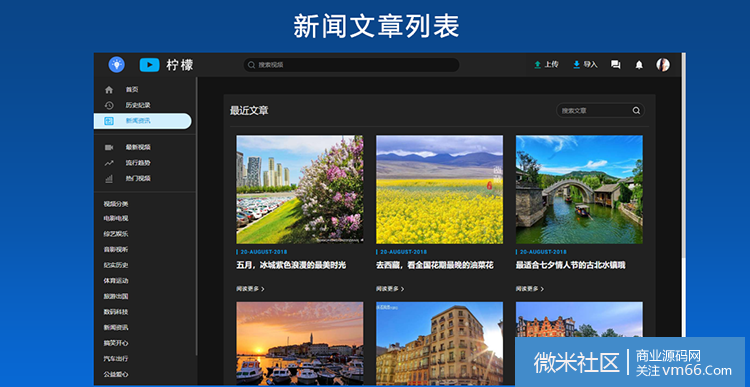This screenshot has height=387, width=750.
Task: Open 热门视频 in the sidebar
Action: pos(138,178)
